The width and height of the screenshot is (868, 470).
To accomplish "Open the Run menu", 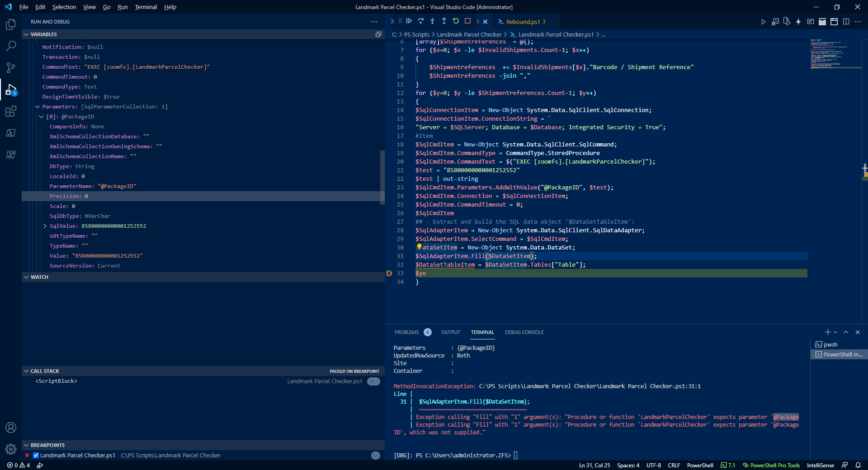I will pyautogui.click(x=123, y=7).
